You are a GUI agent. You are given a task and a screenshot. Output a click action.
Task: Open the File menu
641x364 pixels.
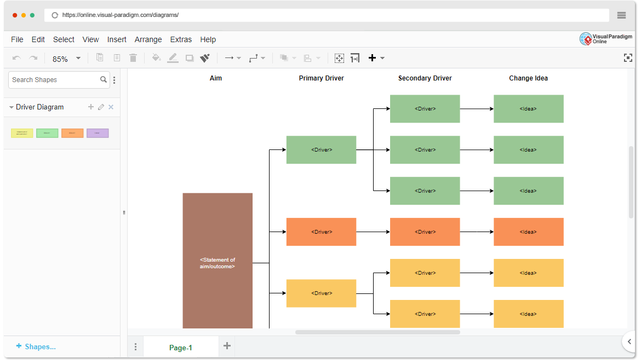17,39
